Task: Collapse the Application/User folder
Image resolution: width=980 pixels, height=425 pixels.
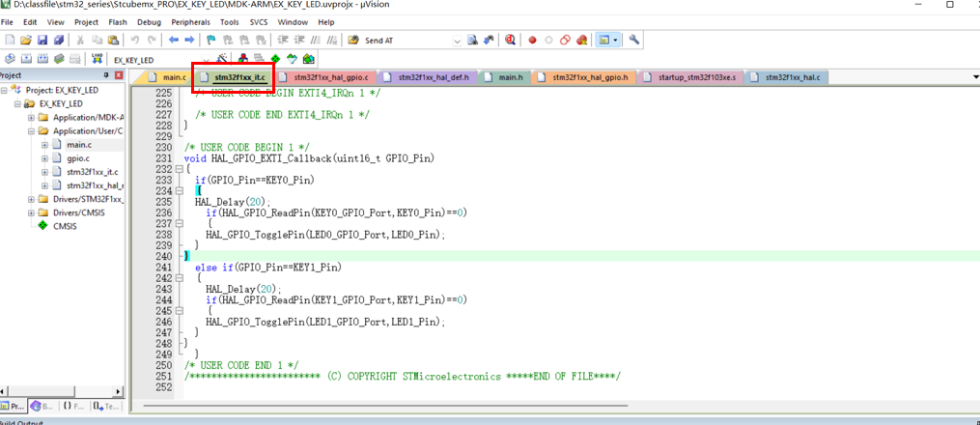Action: pos(31,131)
